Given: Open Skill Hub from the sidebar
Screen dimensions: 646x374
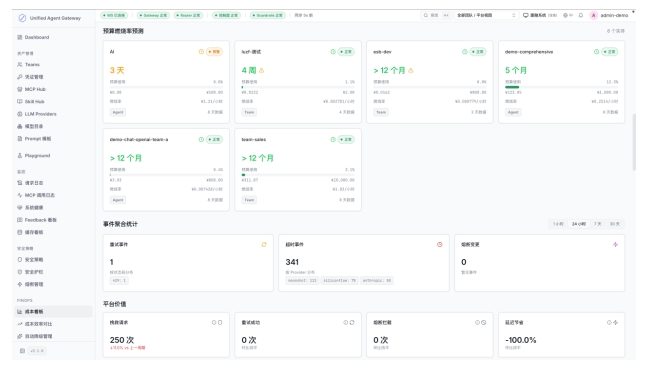Looking at the screenshot, I should 54,101.
